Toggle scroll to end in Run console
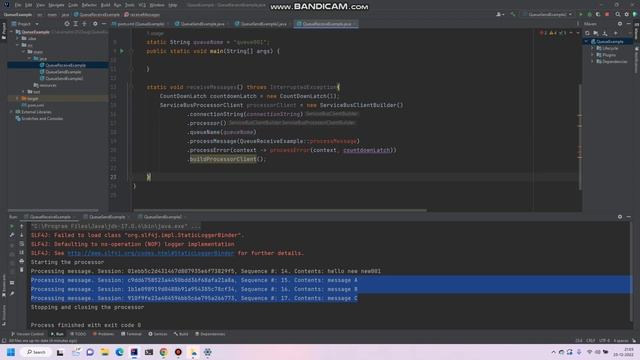The width and height of the screenshot is (640, 360). [22, 253]
